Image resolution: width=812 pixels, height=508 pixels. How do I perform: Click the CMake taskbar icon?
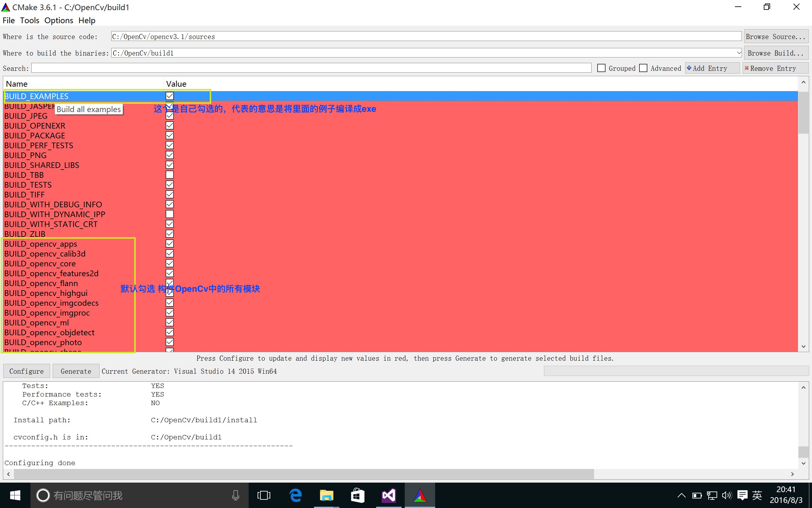pos(420,495)
